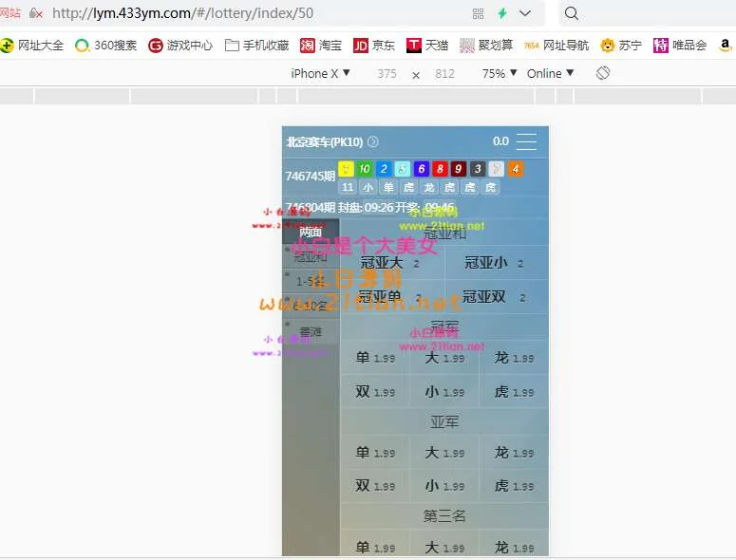Open the Online throttling dropdown
The width and height of the screenshot is (736, 560).
[x=551, y=73]
